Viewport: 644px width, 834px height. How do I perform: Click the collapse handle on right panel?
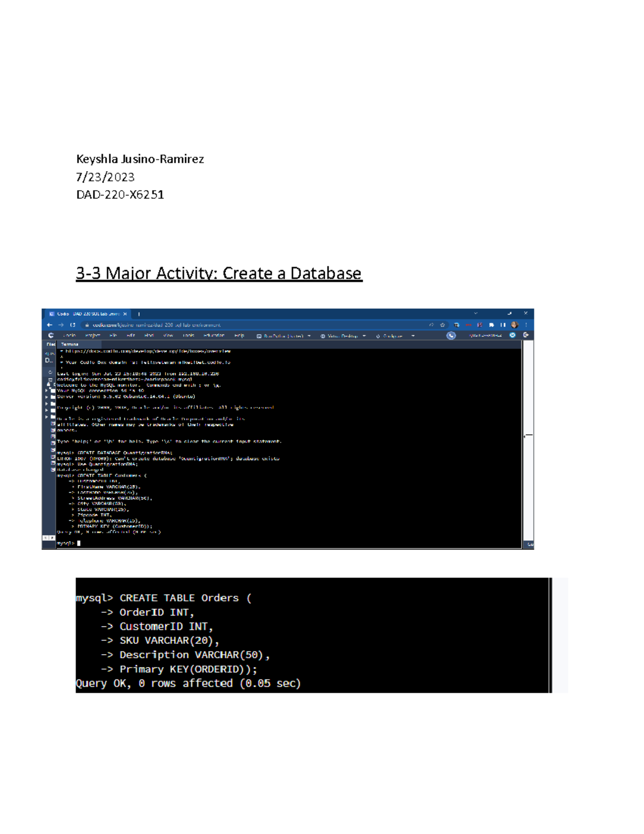[528, 436]
